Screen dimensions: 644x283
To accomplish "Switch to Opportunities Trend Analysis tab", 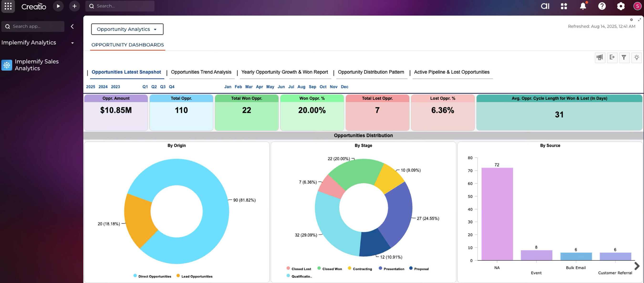I will point(201,72).
